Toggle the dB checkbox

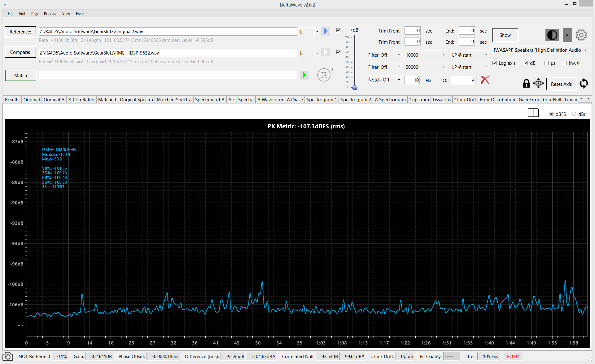(x=526, y=63)
